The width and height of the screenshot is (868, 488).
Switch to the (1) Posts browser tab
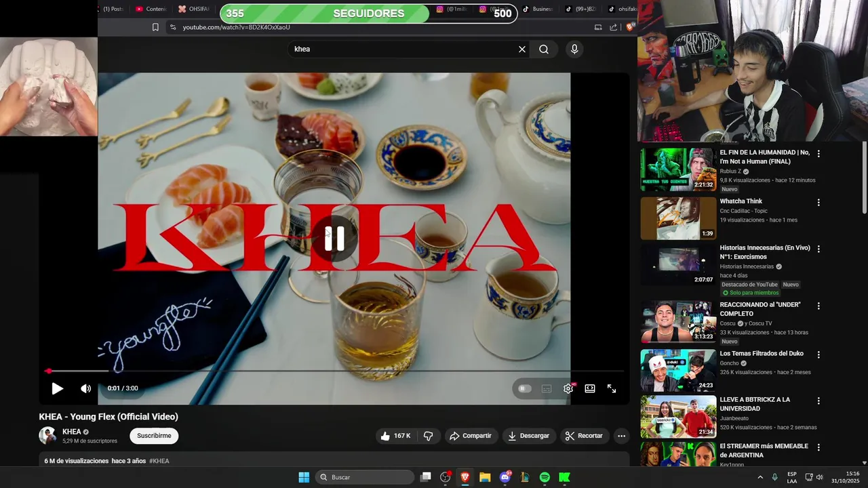pos(113,9)
